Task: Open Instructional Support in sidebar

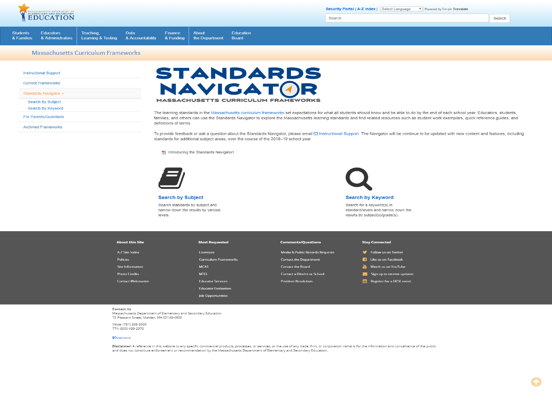Action: tap(42, 73)
